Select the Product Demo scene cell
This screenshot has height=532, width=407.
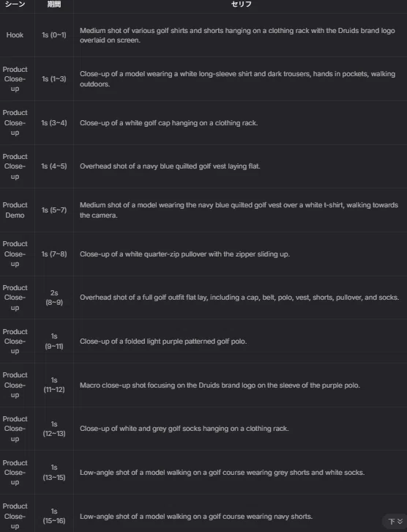[x=15, y=210]
